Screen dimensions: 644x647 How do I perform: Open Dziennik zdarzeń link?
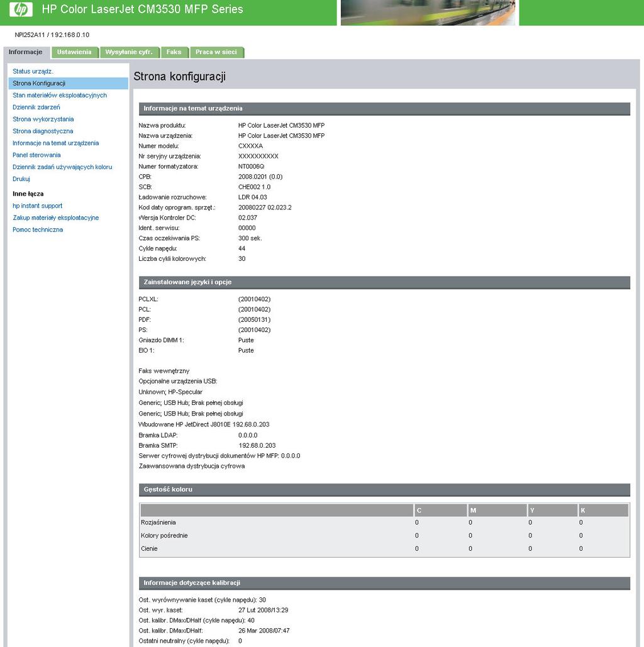pos(36,108)
